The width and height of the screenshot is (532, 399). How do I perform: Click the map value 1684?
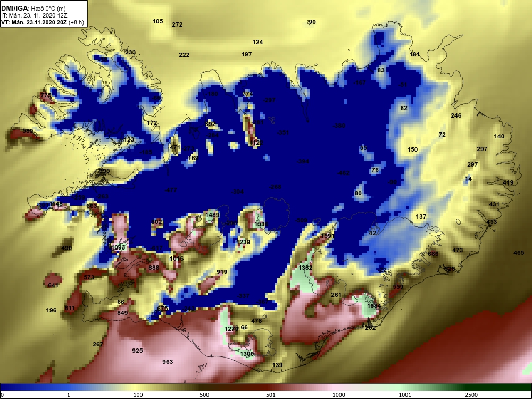[x=374, y=306]
